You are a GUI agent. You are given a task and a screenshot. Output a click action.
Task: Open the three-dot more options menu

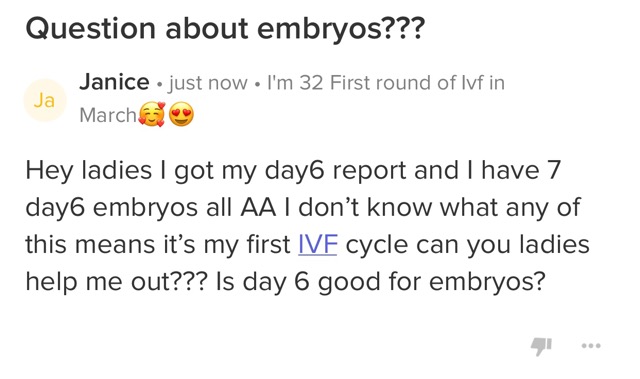[591, 346]
